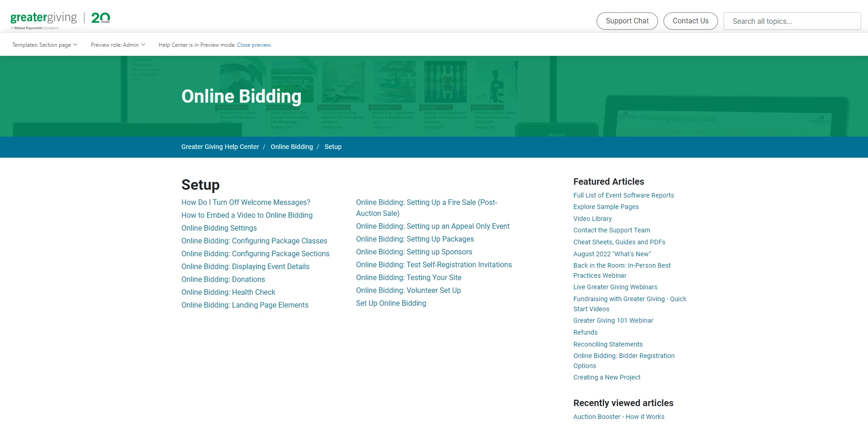Open Displaying Event Details article

245,266
